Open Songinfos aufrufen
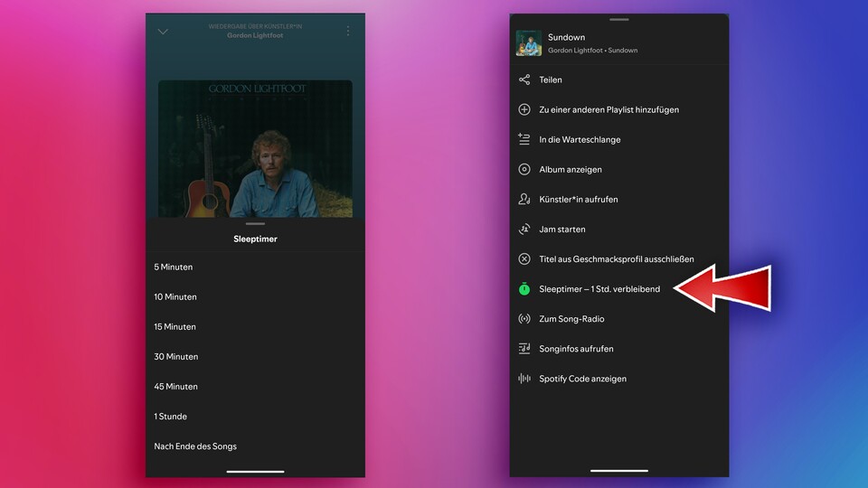 tap(576, 349)
